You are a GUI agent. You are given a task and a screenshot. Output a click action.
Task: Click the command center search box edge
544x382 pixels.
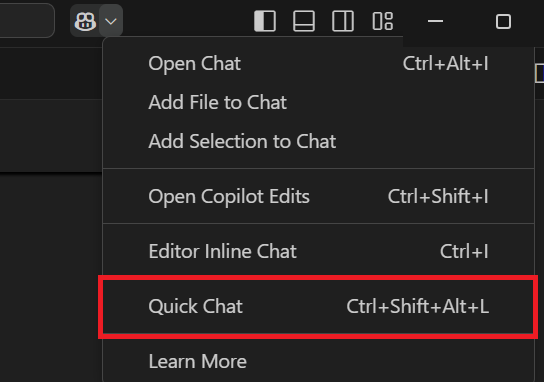[x=27, y=21]
